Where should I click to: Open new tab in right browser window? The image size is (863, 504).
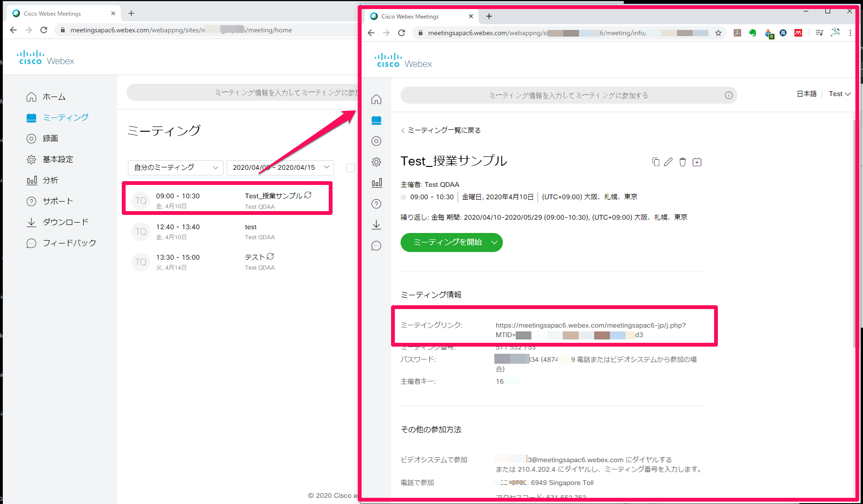[489, 16]
